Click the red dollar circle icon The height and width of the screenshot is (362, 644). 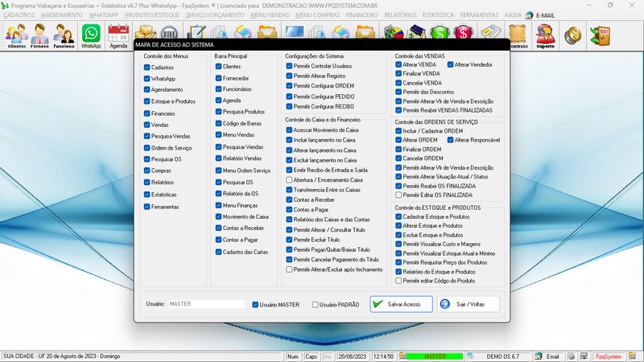pyautogui.click(x=464, y=32)
